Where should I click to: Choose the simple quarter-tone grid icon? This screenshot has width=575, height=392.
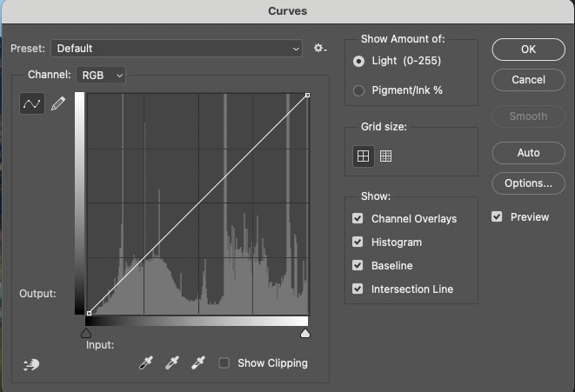[x=363, y=156]
